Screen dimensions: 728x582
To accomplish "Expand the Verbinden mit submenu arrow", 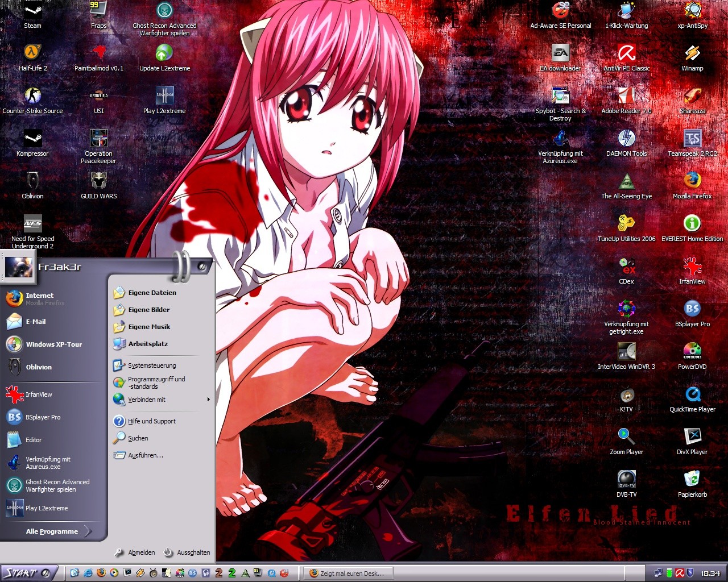I will pyautogui.click(x=209, y=400).
